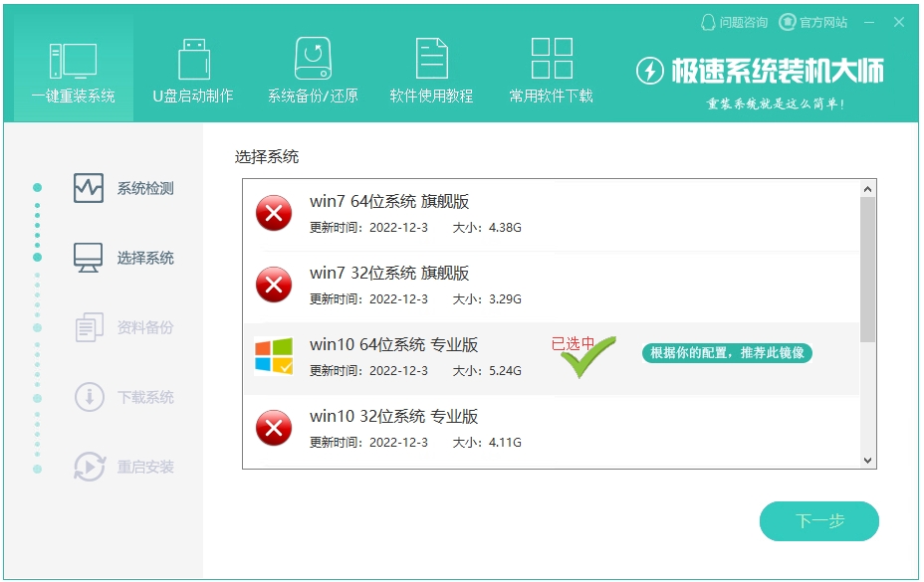Click the recommendation bubble 根据你的配置，推荐此镜像
924x582 pixels.
click(728, 353)
